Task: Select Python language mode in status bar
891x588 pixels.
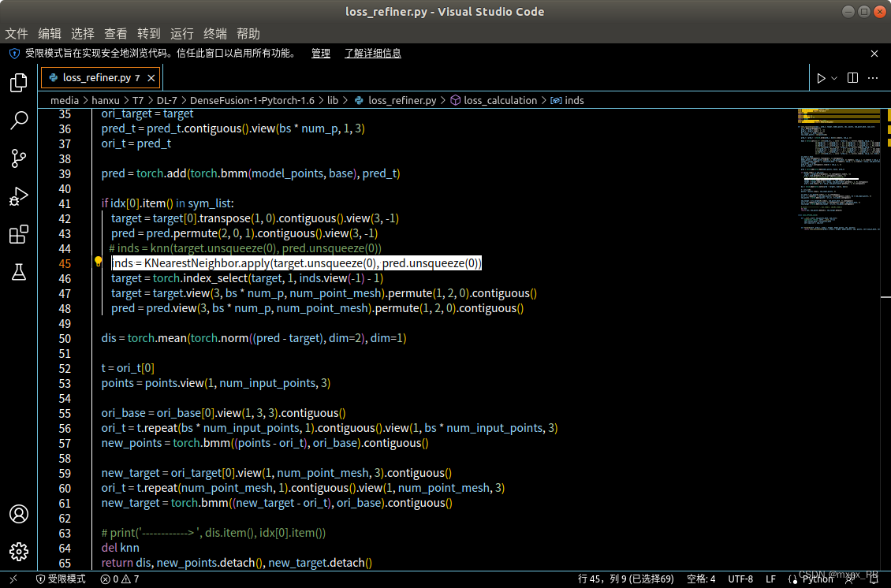Action: (x=818, y=578)
